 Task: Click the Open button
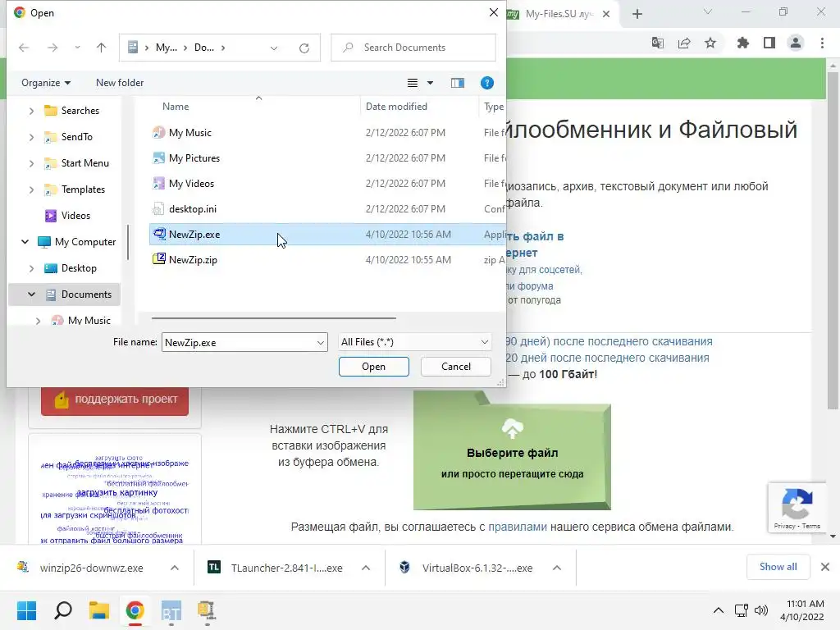[373, 367]
